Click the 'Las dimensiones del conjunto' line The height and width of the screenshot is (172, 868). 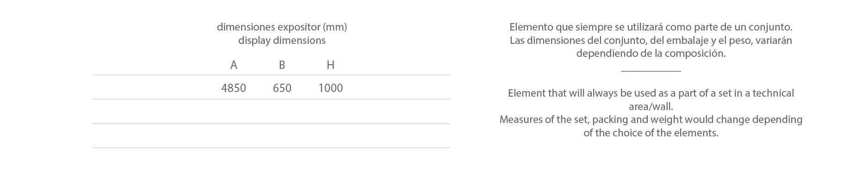coord(651,41)
